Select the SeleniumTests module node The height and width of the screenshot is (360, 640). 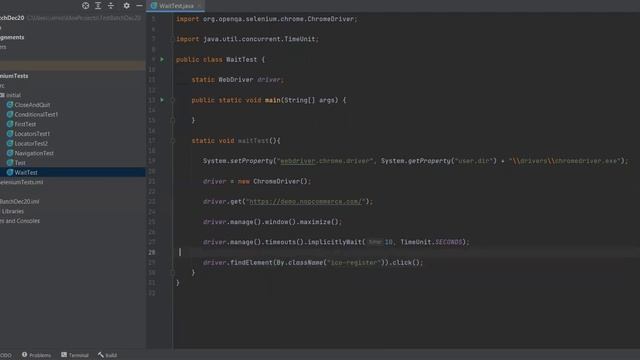point(14,76)
